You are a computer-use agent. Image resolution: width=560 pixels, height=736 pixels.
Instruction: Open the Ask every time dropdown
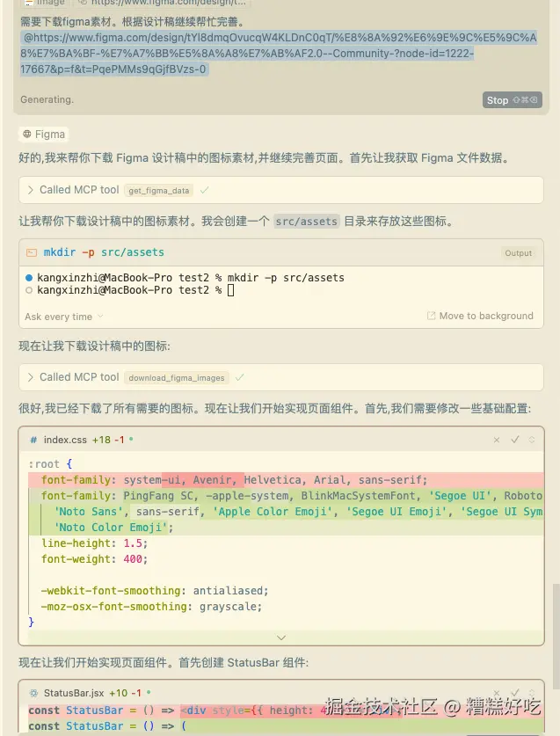coord(64,317)
